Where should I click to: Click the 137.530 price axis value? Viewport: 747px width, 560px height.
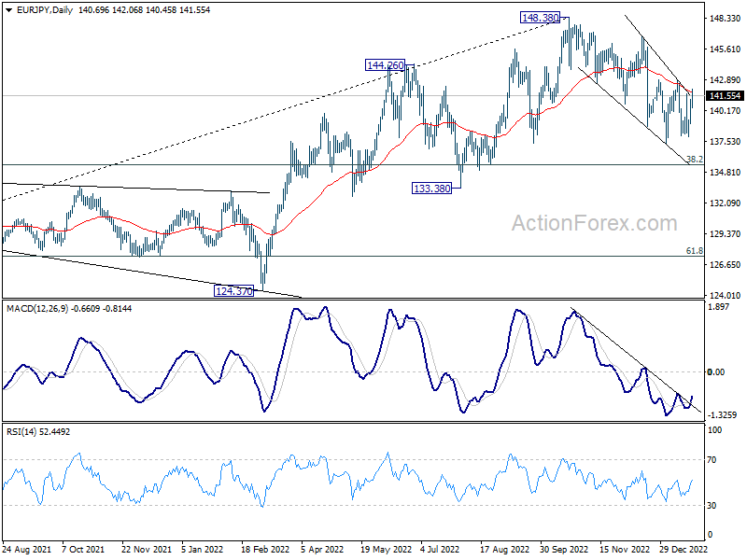point(726,142)
